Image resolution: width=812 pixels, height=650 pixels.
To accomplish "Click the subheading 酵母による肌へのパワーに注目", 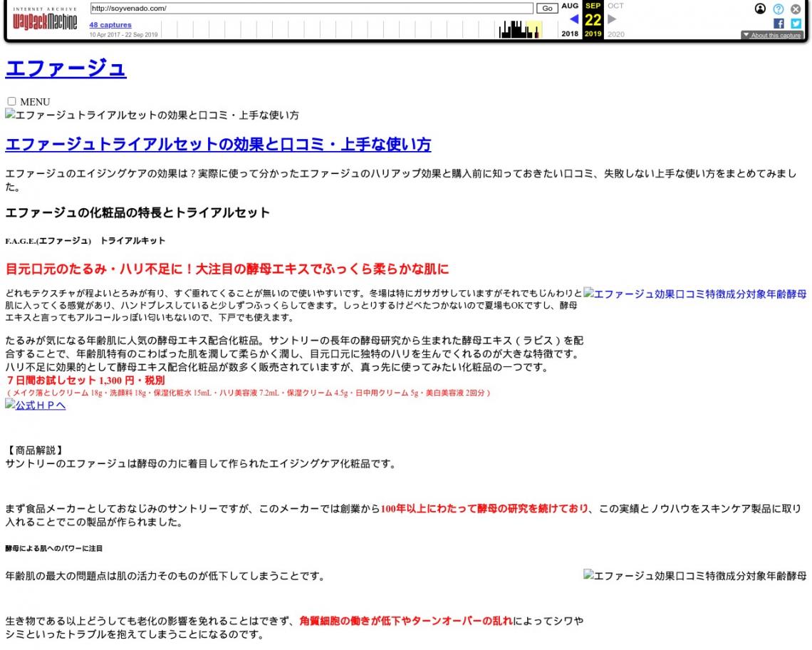I will (x=54, y=548).
